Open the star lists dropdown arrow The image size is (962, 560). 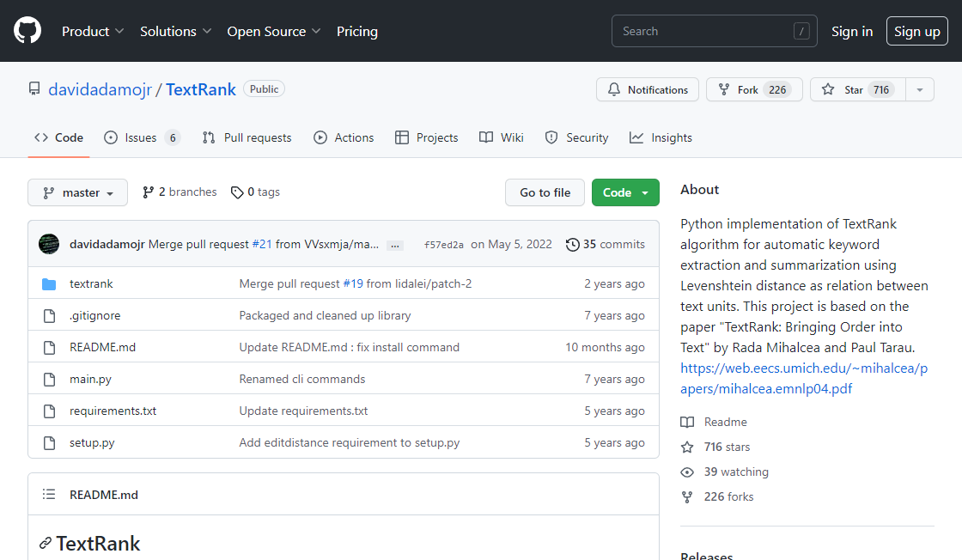(x=920, y=89)
